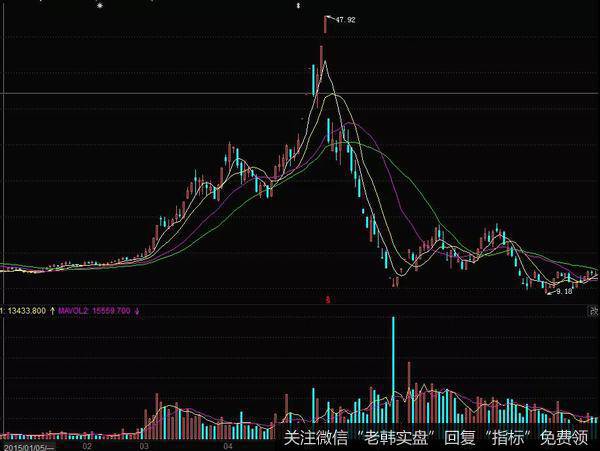Click the small button right of volume header
600x451 pixels.
point(593,311)
